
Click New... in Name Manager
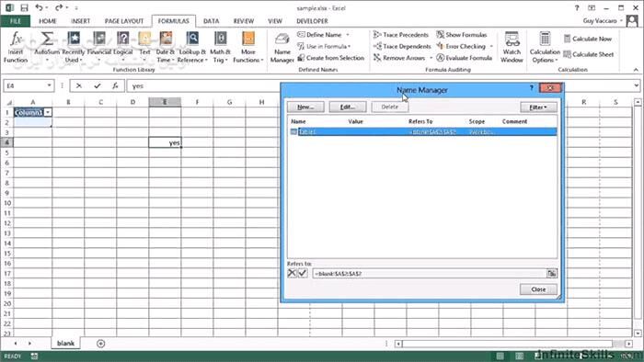tap(305, 107)
